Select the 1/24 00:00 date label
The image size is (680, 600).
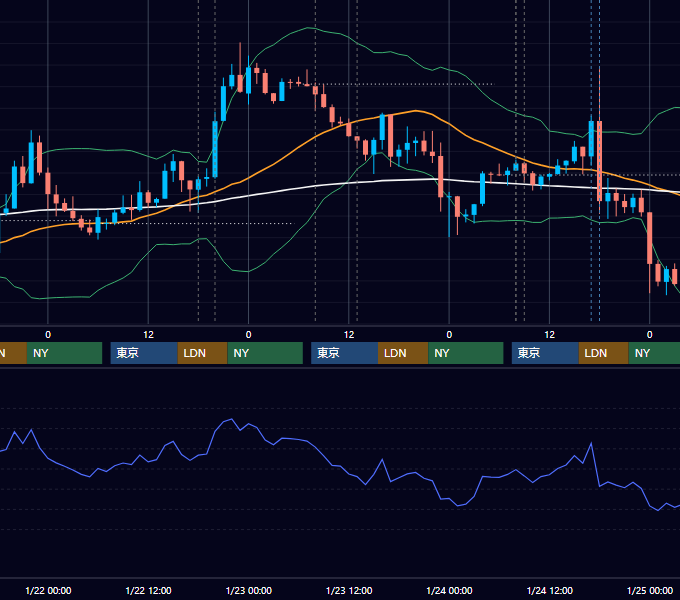pyautogui.click(x=449, y=590)
